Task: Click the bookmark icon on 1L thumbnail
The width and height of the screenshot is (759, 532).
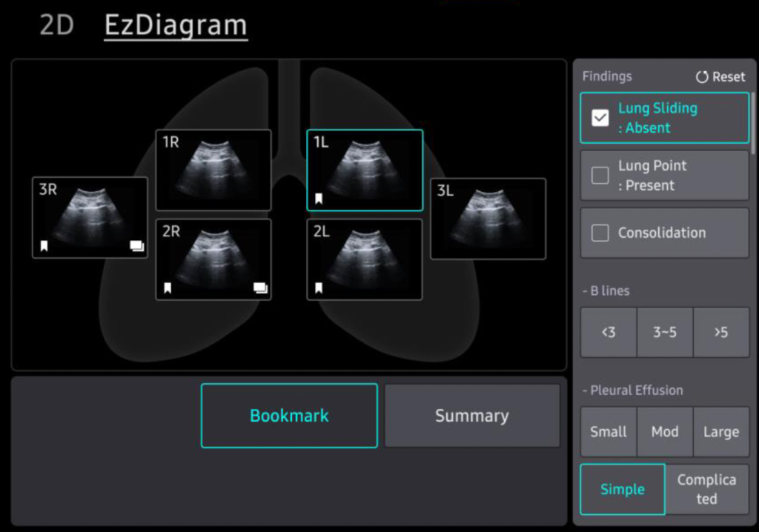Action: [x=319, y=199]
